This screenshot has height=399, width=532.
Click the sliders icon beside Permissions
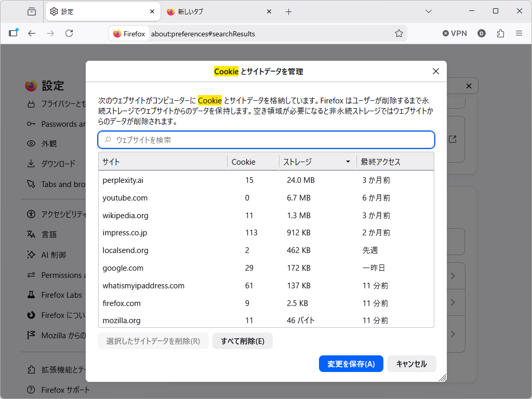31,275
